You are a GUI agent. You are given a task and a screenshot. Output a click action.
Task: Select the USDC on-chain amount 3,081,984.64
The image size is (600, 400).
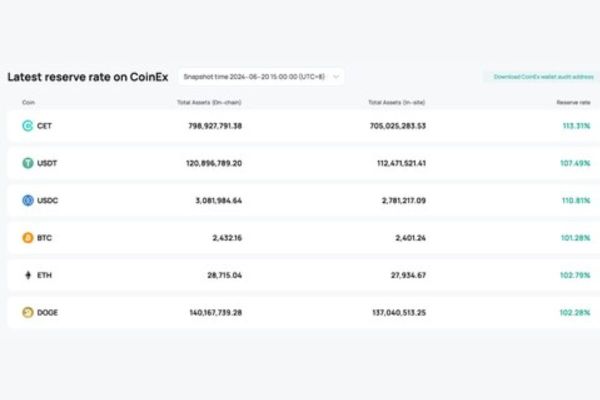pos(218,200)
